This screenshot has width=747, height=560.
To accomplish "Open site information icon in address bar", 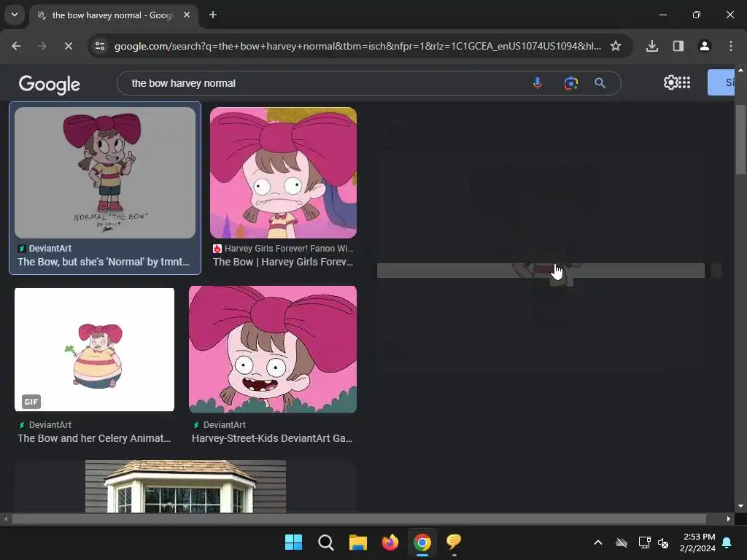I will click(100, 46).
